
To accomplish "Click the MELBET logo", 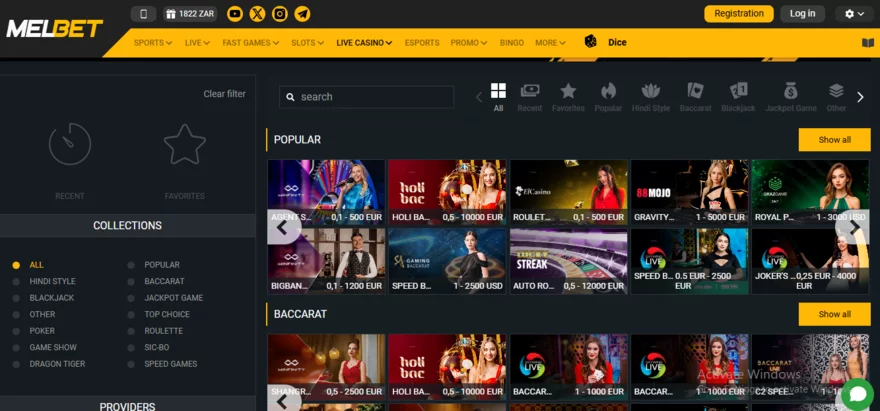I will (x=54, y=29).
